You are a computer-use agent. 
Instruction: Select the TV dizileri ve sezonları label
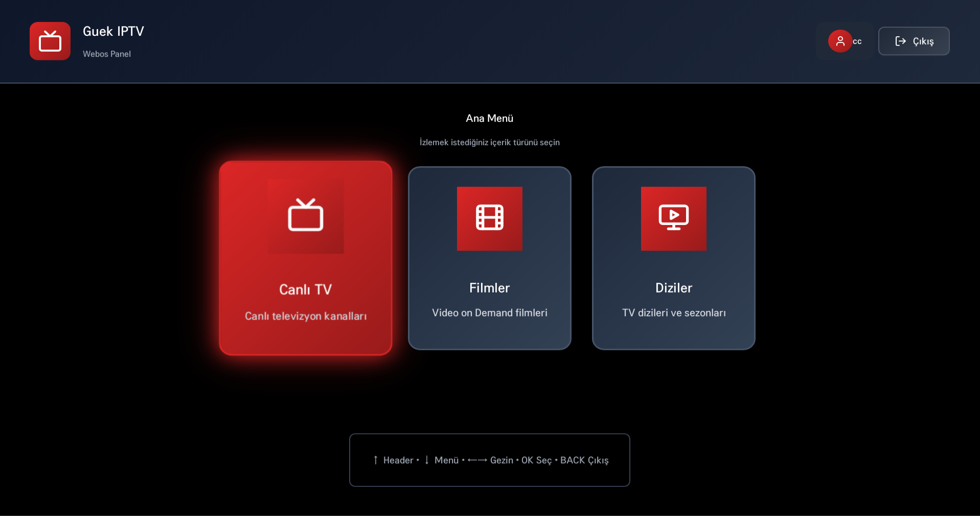[x=673, y=312]
